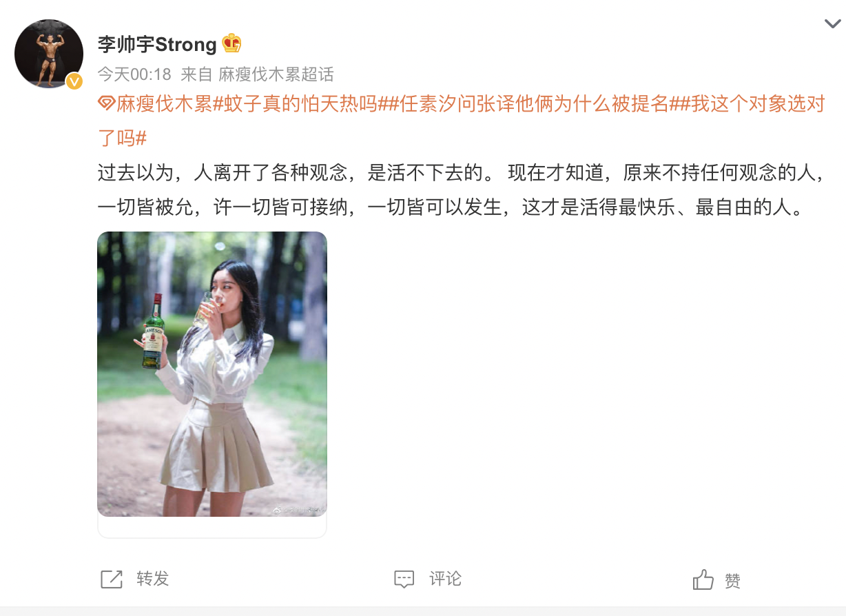This screenshot has width=846, height=616.
Task: Click the thumbs-up like icon
Action: click(x=703, y=579)
